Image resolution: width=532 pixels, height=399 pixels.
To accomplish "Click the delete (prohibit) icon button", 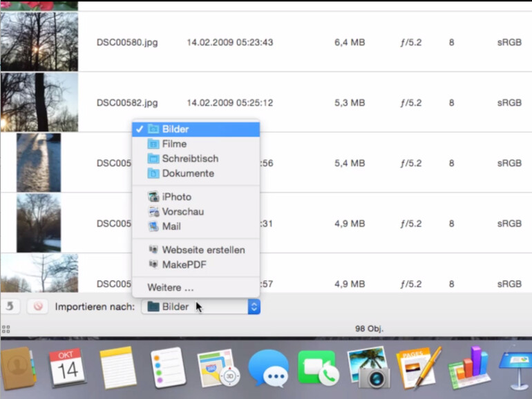I will pyautogui.click(x=38, y=306).
